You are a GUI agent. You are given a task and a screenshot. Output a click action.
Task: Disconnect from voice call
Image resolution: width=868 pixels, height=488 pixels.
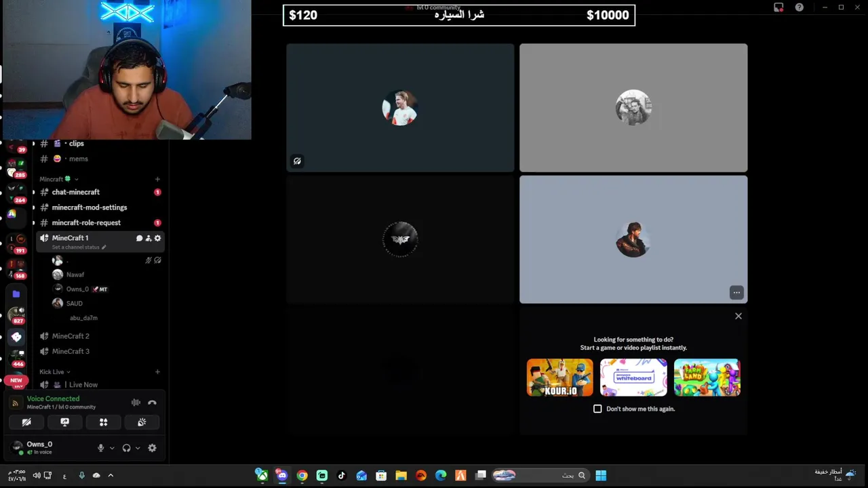pos(152,403)
